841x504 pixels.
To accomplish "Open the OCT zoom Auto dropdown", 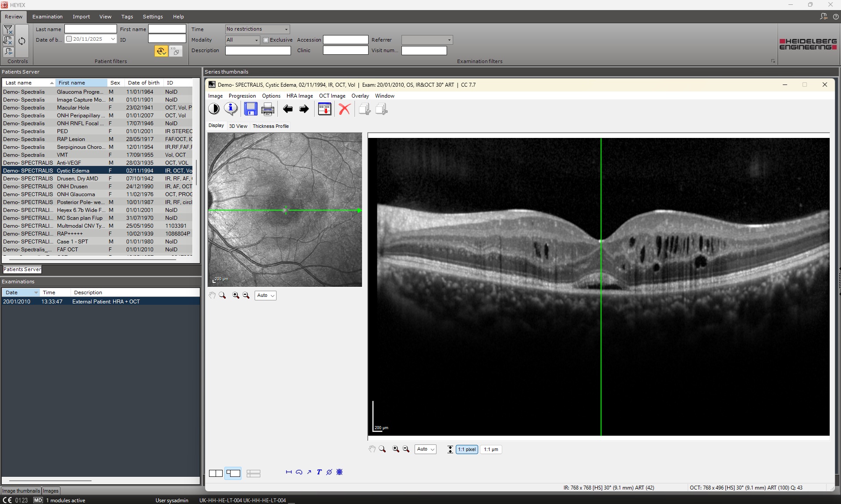I will (426, 449).
